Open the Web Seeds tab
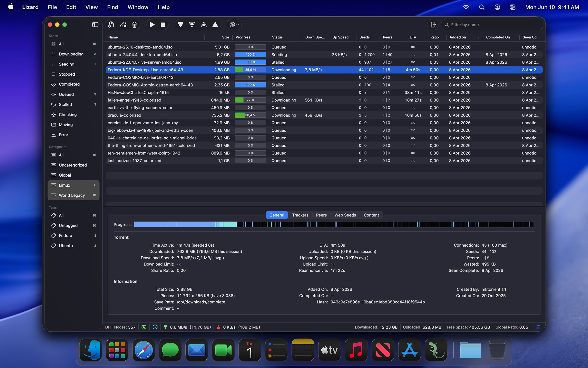The image size is (588, 368). coord(345,215)
